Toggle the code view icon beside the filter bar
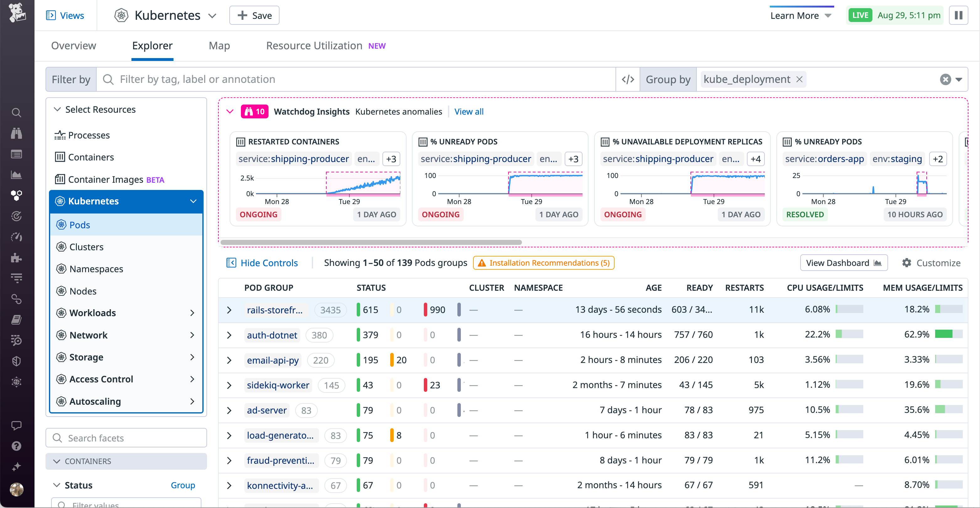The width and height of the screenshot is (980, 508). point(627,79)
